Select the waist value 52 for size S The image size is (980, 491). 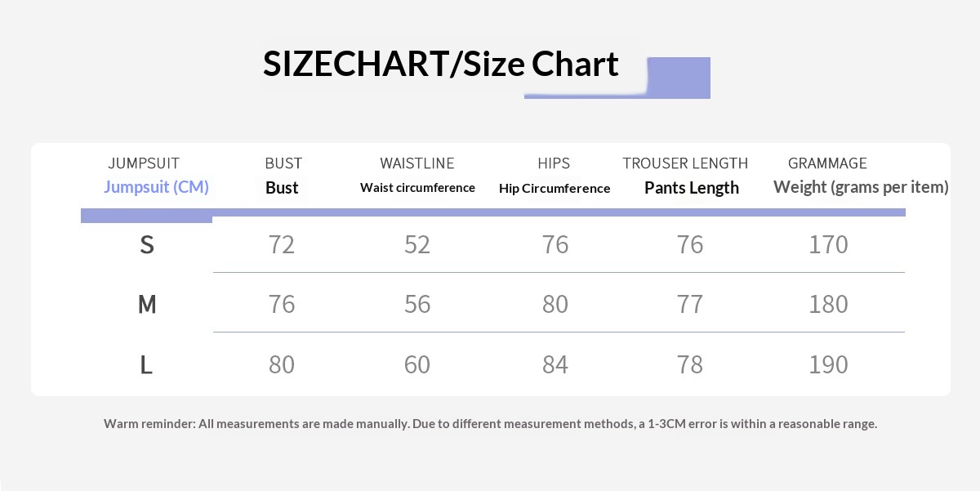tap(417, 244)
